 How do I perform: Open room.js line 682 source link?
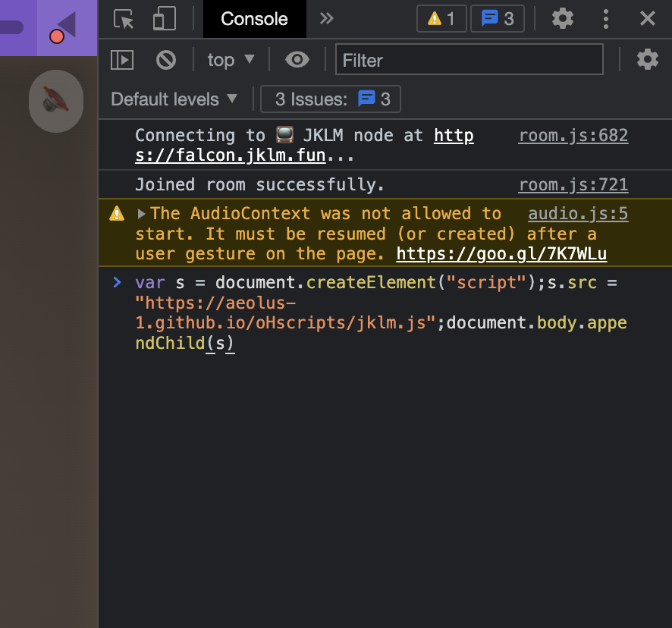573,135
